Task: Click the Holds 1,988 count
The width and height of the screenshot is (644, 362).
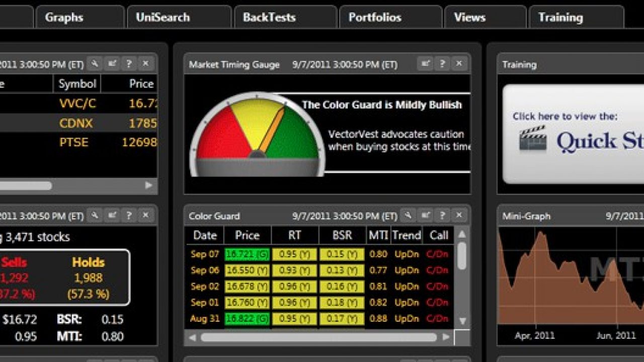Action: tap(88, 278)
